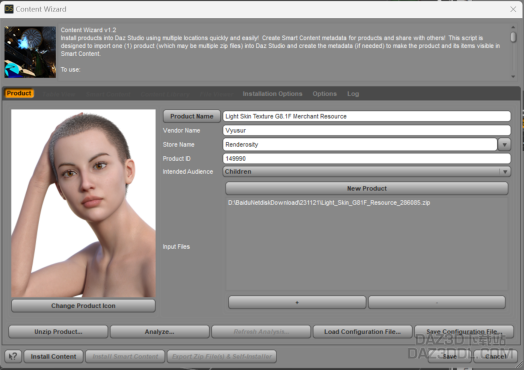The width and height of the screenshot is (524, 370).
Task: Click Export Zip File(s) & Self-Installer
Action: tap(222, 357)
